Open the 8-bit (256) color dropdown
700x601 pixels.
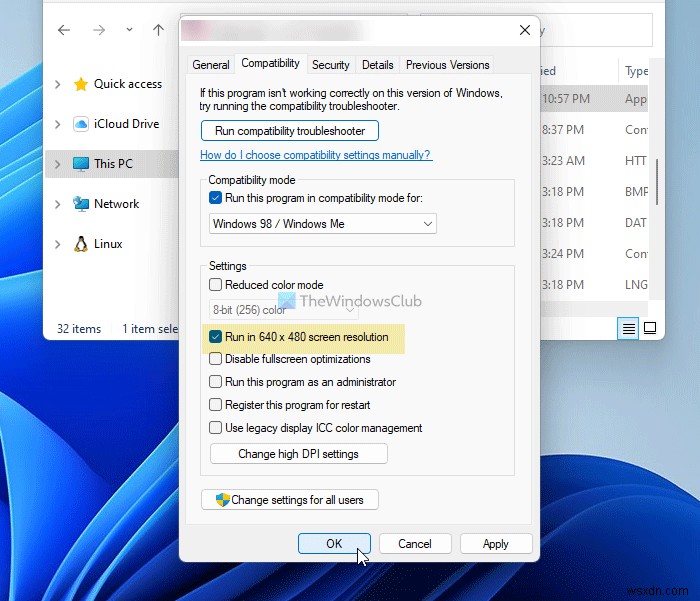point(284,310)
